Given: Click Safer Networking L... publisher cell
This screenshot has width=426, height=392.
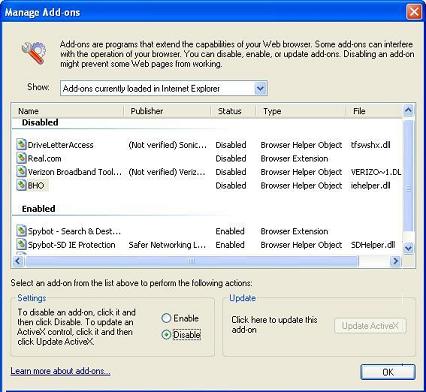Looking at the screenshot, I should 167,245.
